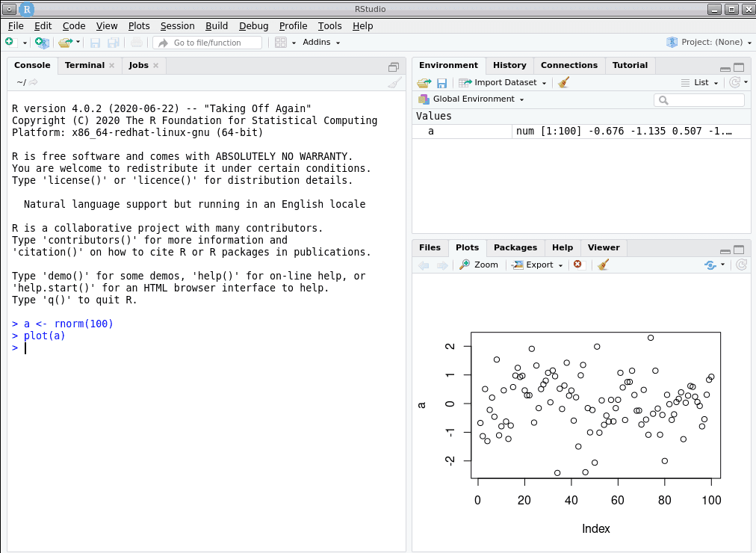Print the current file icon
The width and height of the screenshot is (756, 553).
[137, 43]
